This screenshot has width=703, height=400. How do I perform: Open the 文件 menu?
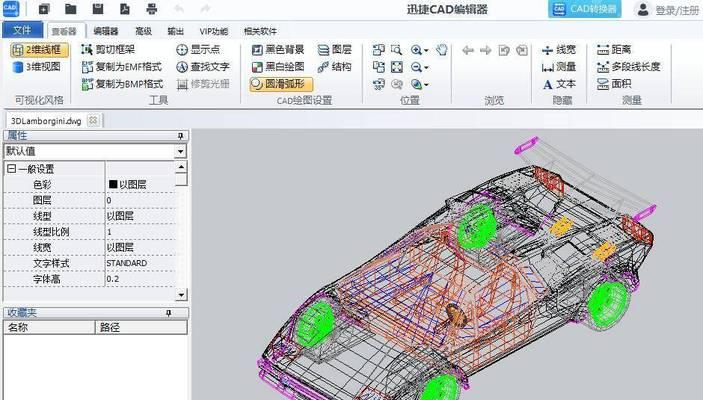(22, 30)
